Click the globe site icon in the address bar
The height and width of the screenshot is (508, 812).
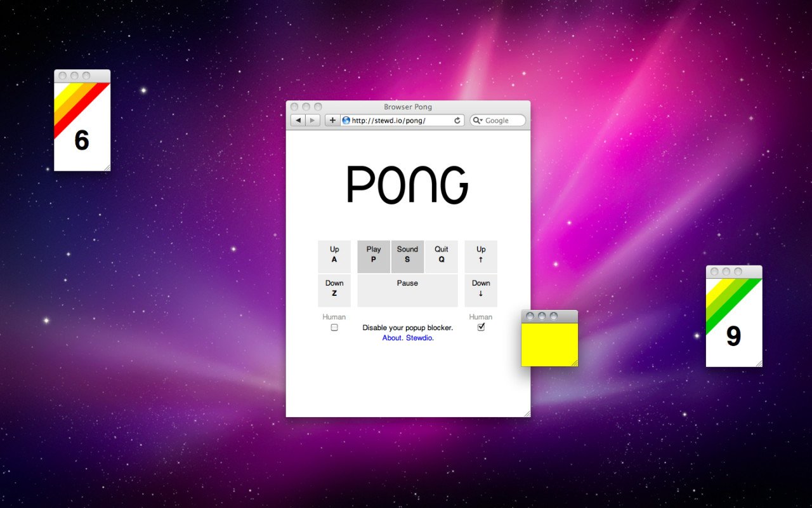[x=346, y=121]
